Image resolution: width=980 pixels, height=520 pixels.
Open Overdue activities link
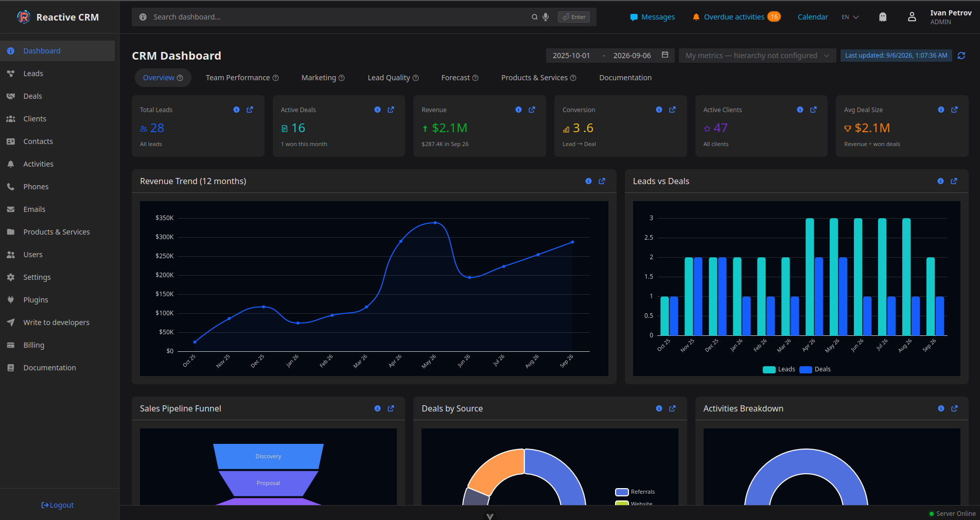click(737, 17)
